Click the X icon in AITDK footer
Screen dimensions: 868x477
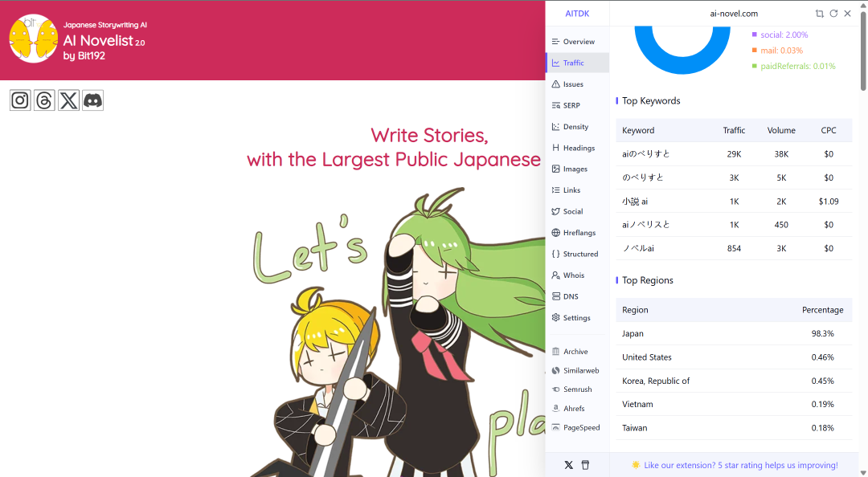pyautogui.click(x=568, y=465)
